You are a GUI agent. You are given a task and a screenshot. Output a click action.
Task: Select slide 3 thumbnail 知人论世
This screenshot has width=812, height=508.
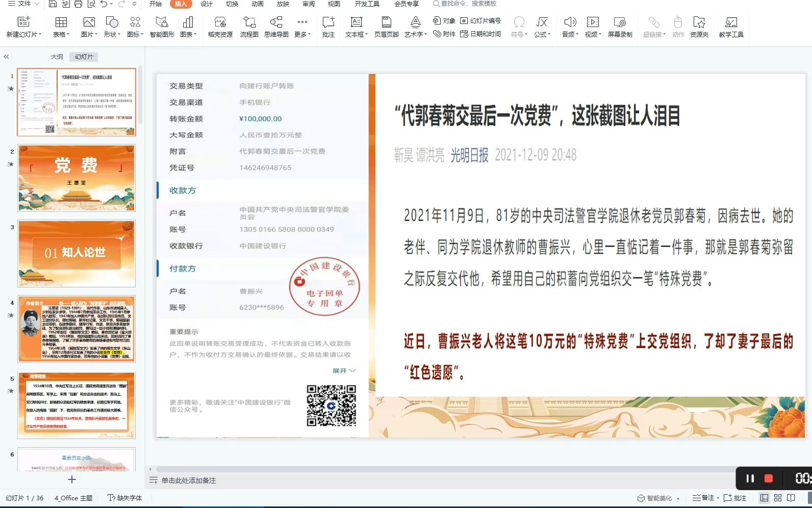coord(77,253)
